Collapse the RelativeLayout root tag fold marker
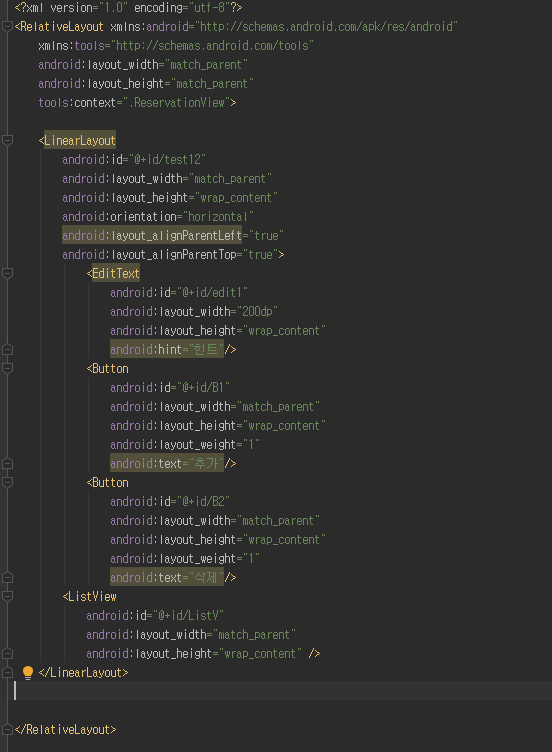 [7, 26]
